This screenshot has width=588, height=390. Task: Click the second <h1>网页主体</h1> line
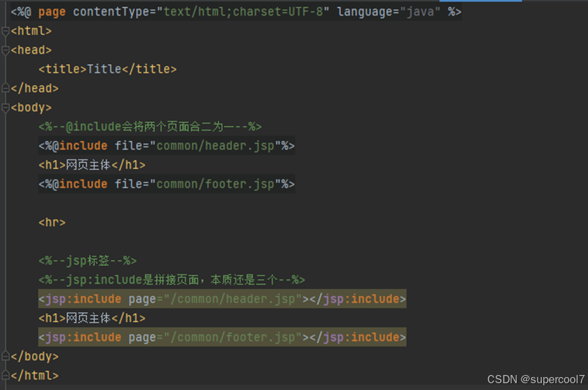92,318
